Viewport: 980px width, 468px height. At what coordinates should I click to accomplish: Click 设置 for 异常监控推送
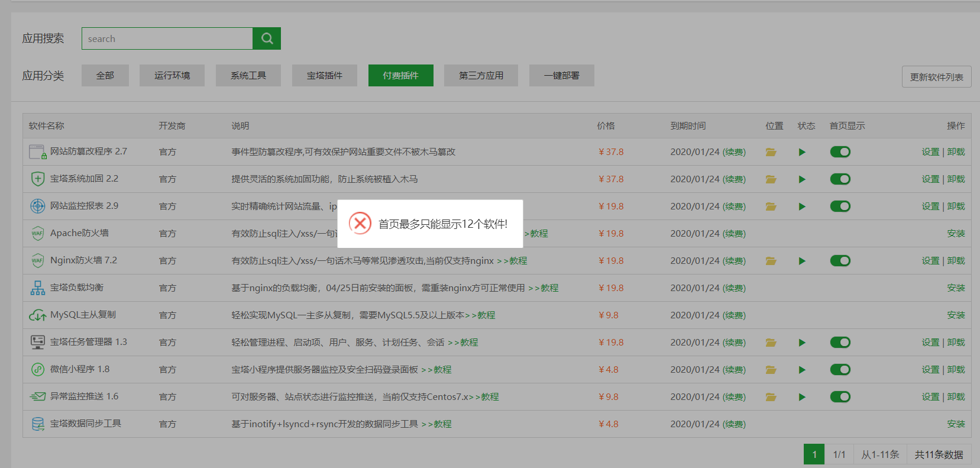pos(930,397)
